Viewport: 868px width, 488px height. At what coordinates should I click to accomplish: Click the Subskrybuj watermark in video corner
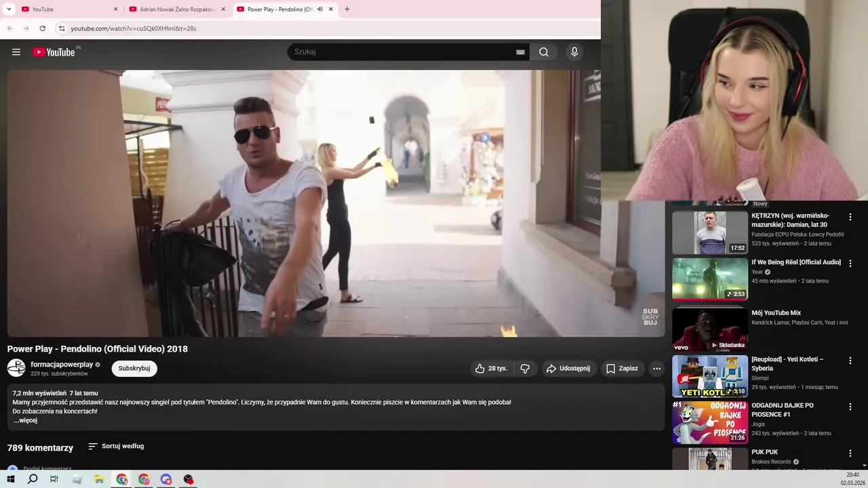[650, 317]
